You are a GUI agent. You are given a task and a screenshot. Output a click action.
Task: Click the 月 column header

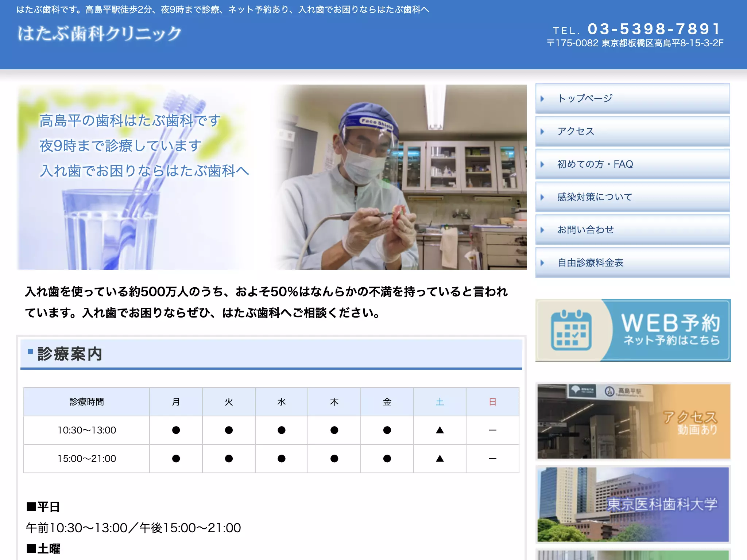point(176,402)
